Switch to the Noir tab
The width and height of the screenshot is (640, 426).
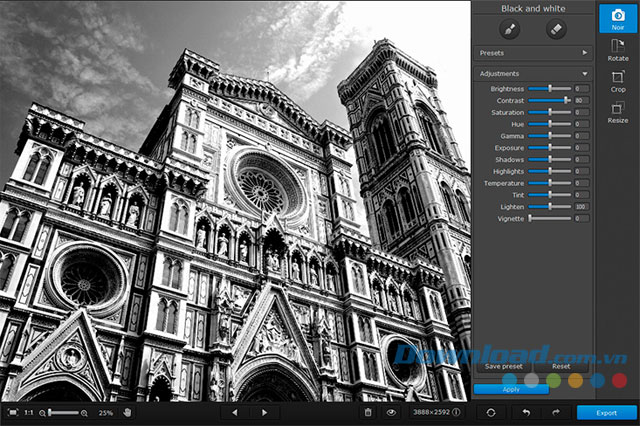tap(618, 19)
